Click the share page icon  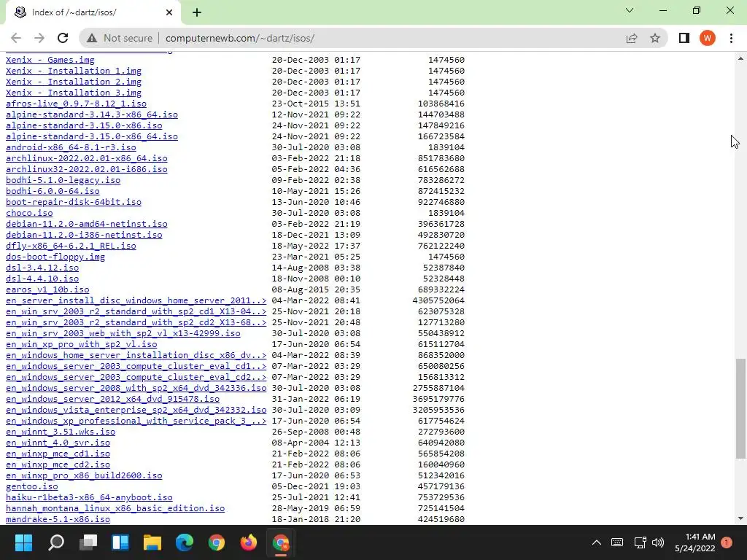coord(632,38)
